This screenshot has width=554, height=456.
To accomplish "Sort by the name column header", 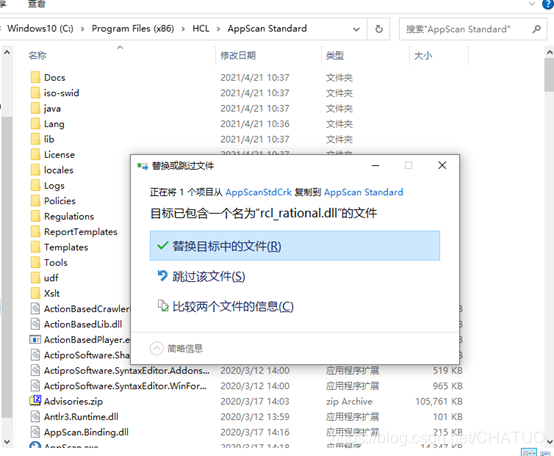I will [x=37, y=55].
